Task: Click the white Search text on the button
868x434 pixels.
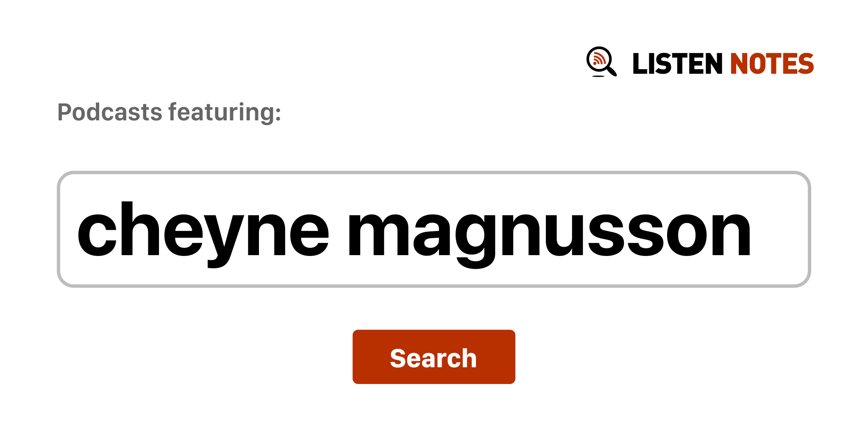Action: [434, 358]
